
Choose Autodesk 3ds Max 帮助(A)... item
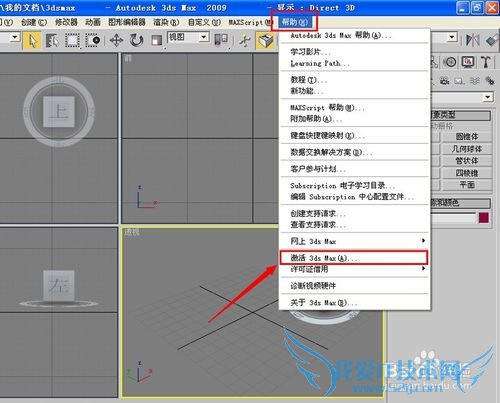point(354,35)
